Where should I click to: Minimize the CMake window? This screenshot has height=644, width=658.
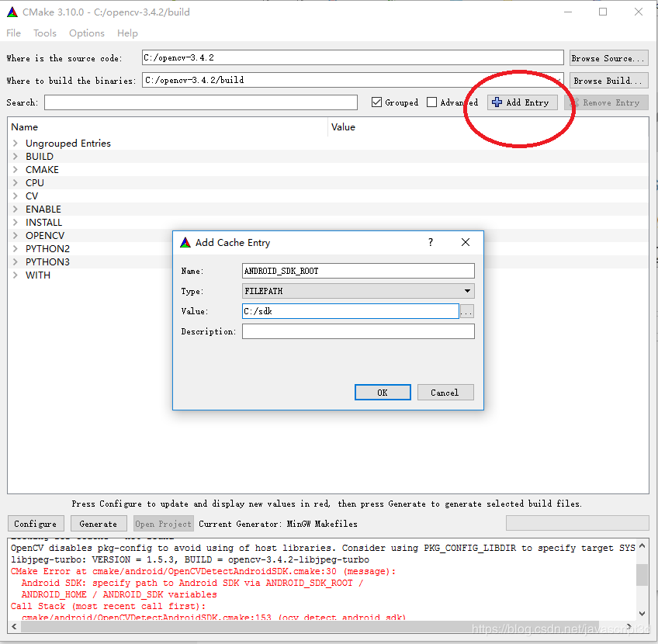(568, 12)
